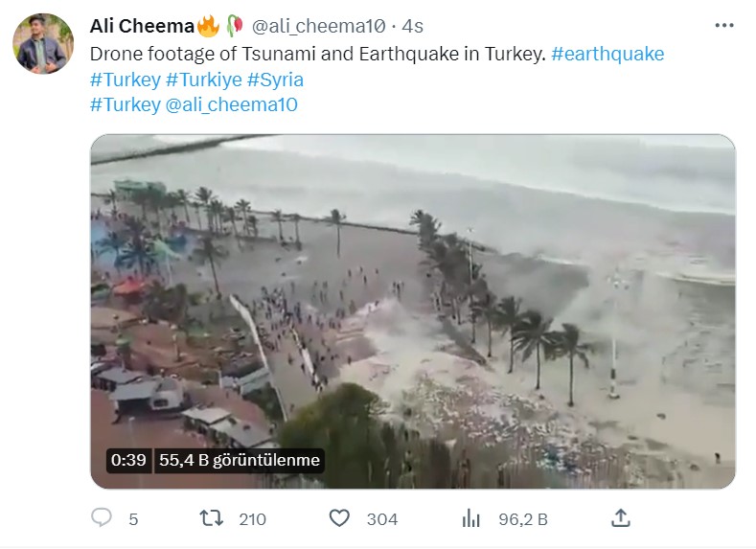Open the tweet via 4s timestamp
The image size is (756, 549).
[413, 25]
